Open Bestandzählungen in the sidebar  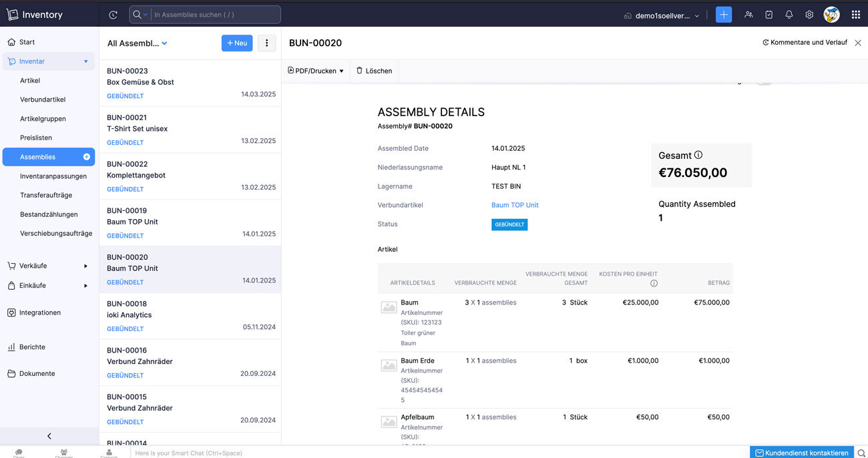pyautogui.click(x=49, y=214)
